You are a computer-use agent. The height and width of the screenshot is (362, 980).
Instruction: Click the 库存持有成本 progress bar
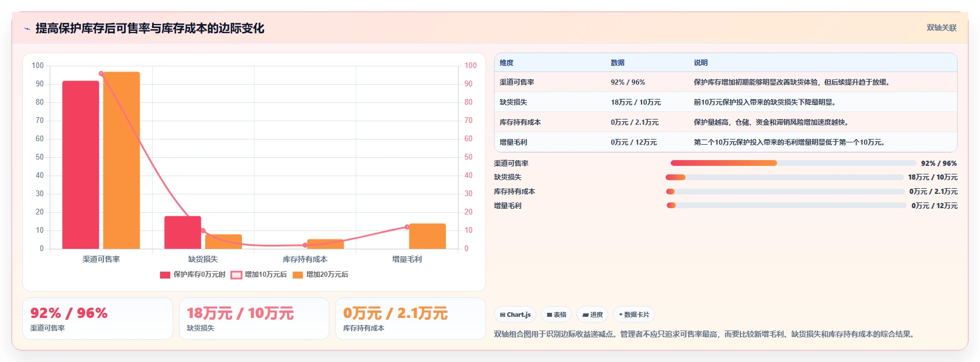[786, 192]
